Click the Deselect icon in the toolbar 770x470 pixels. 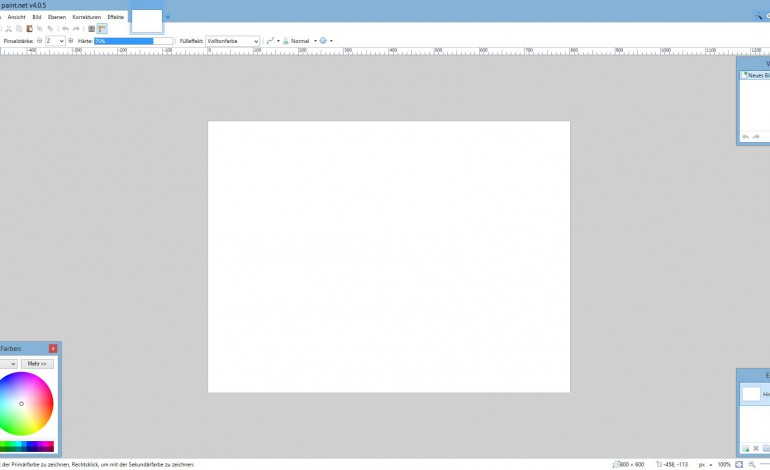click(50, 29)
